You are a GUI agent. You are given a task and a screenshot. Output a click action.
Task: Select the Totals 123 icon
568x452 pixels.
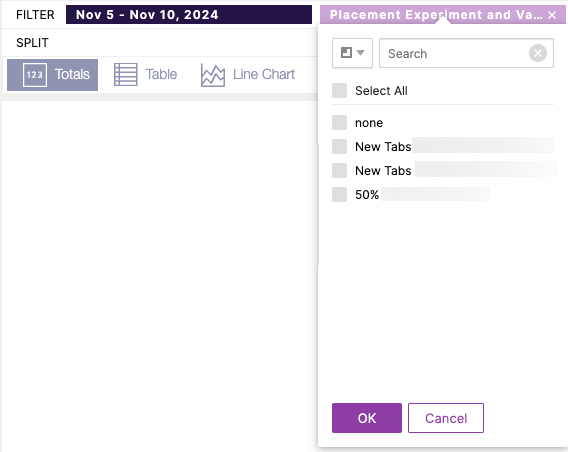[x=35, y=75]
